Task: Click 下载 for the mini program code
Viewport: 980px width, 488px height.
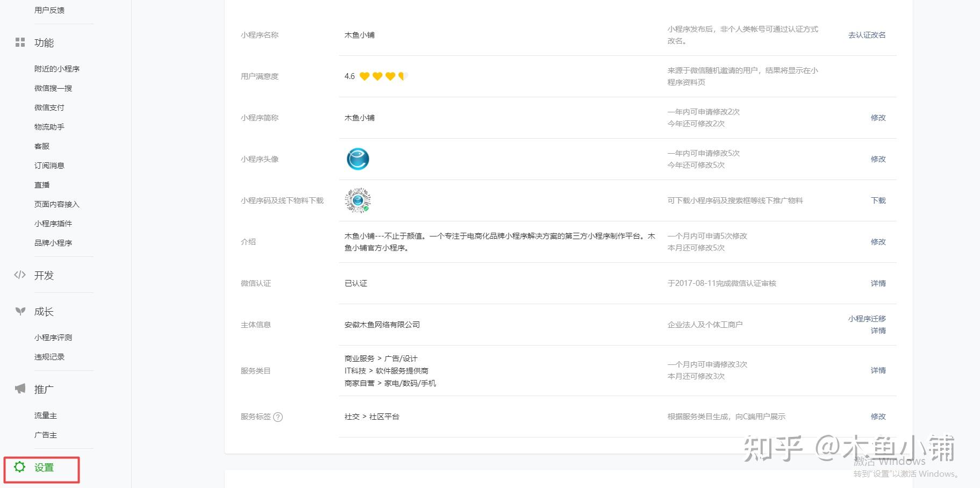Action: (878, 200)
